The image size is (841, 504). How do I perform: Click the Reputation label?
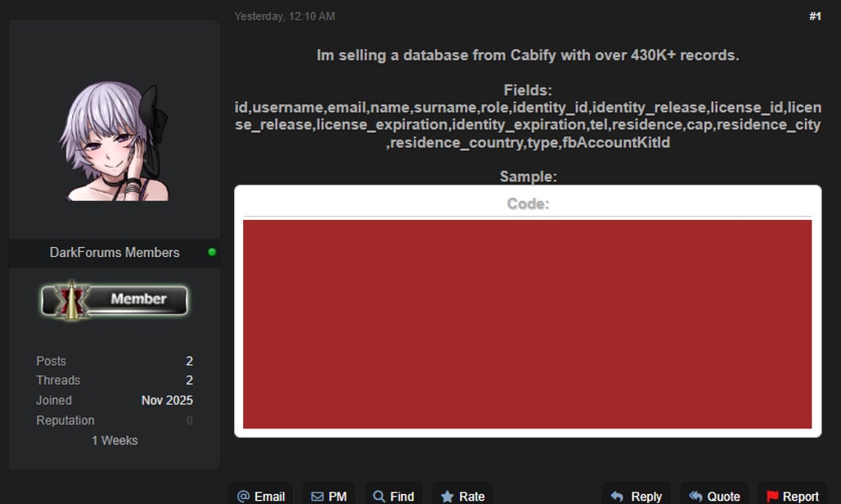point(65,420)
